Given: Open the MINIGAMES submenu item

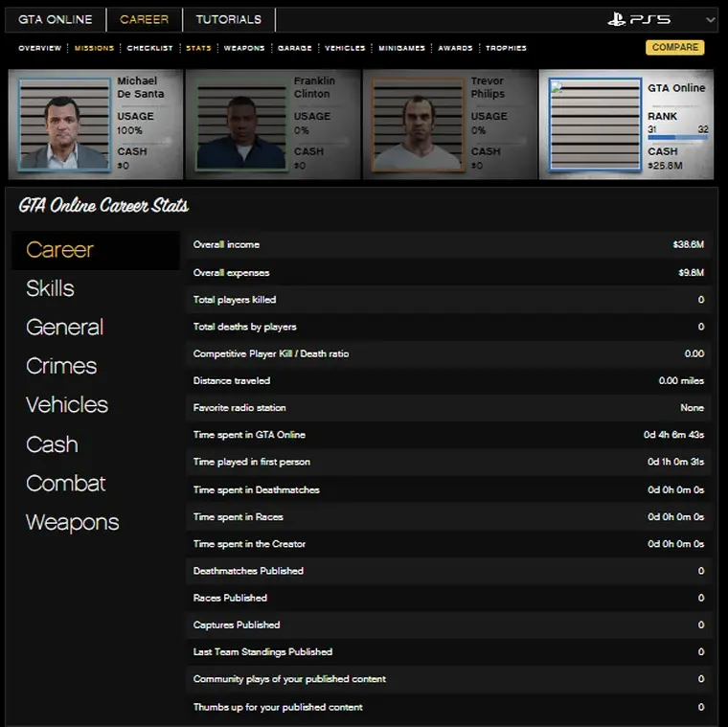Looking at the screenshot, I should tap(401, 48).
